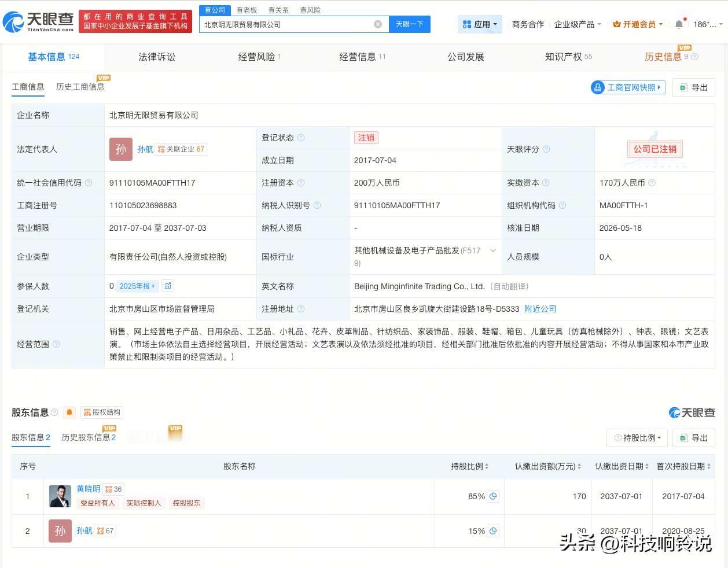Click the help icon beside 天眼评分
The width and height of the screenshot is (728, 568).
click(x=546, y=149)
